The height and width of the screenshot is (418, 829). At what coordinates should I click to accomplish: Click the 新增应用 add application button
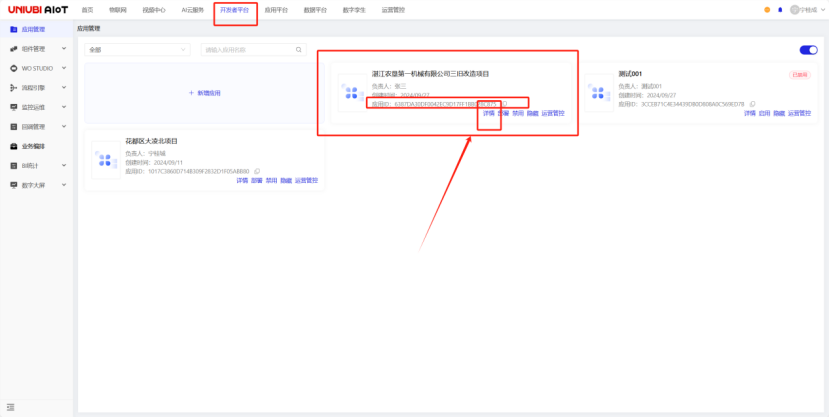click(x=205, y=93)
